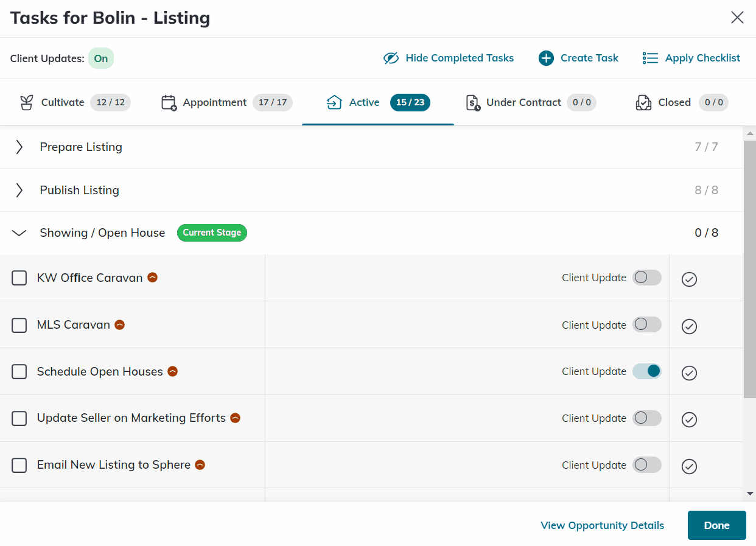
Task: Click the circled checkmark for KW Office Caravan
Action: click(x=689, y=279)
